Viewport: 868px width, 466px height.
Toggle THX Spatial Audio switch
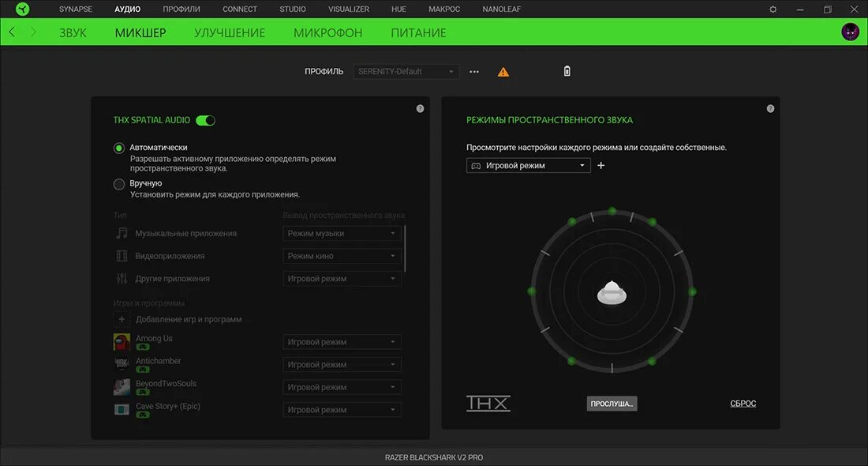(x=205, y=120)
